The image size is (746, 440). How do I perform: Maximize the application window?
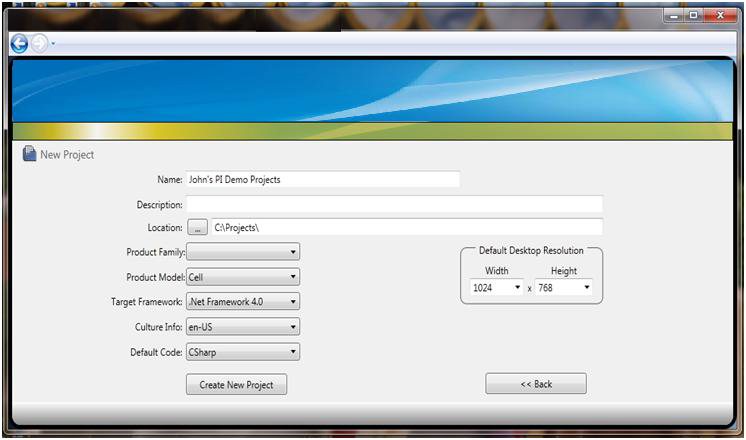[x=695, y=16]
